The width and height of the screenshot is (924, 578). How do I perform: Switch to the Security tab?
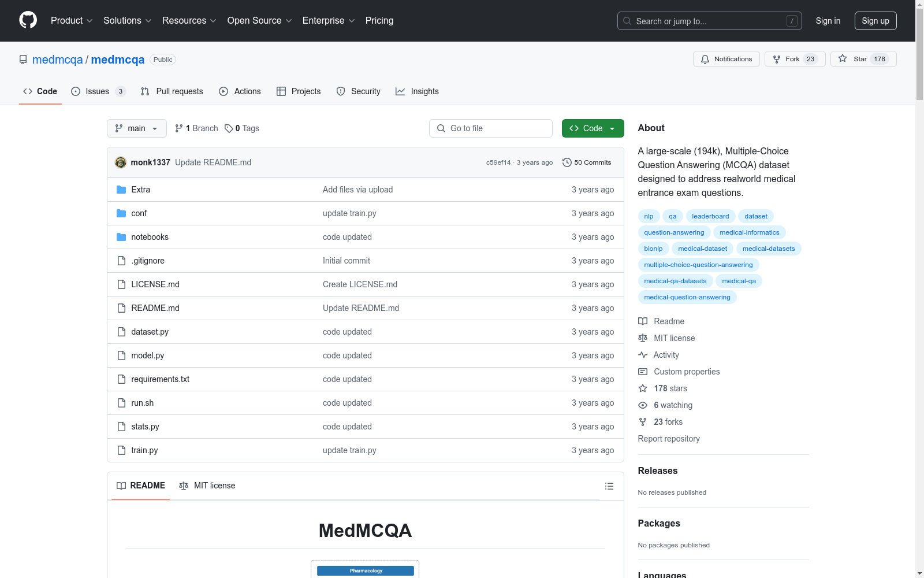[359, 91]
